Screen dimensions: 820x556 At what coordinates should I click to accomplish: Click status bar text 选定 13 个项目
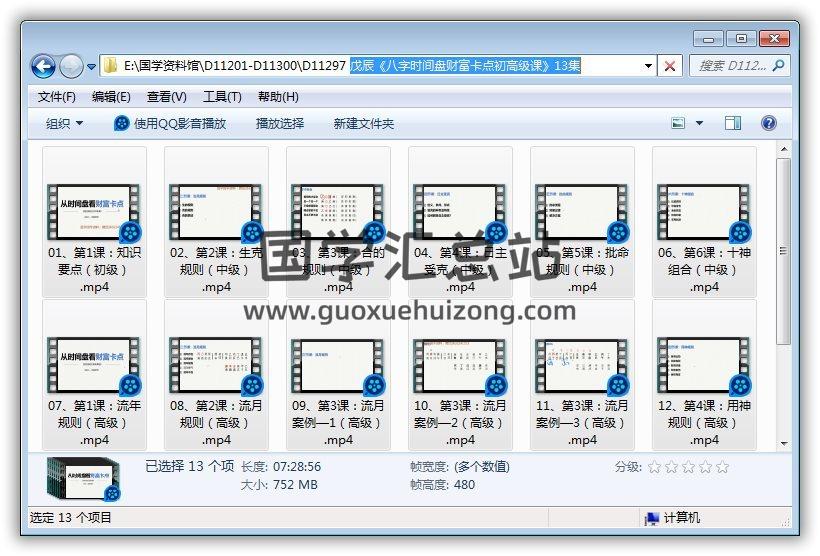pyautogui.click(x=71, y=518)
